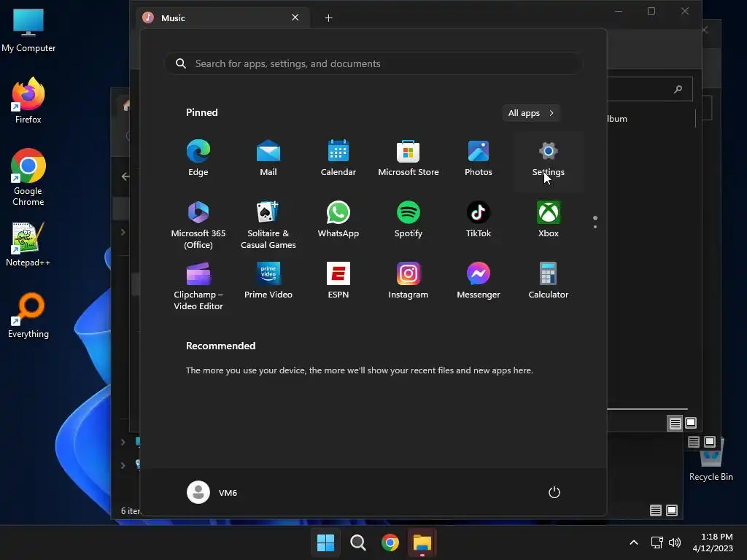Click the search magnifier in the Music window

(x=678, y=89)
